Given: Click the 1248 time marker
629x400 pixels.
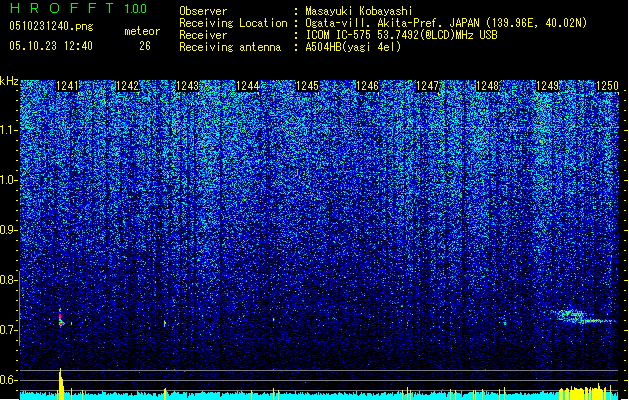Looking at the screenshot, I should click(x=487, y=86).
